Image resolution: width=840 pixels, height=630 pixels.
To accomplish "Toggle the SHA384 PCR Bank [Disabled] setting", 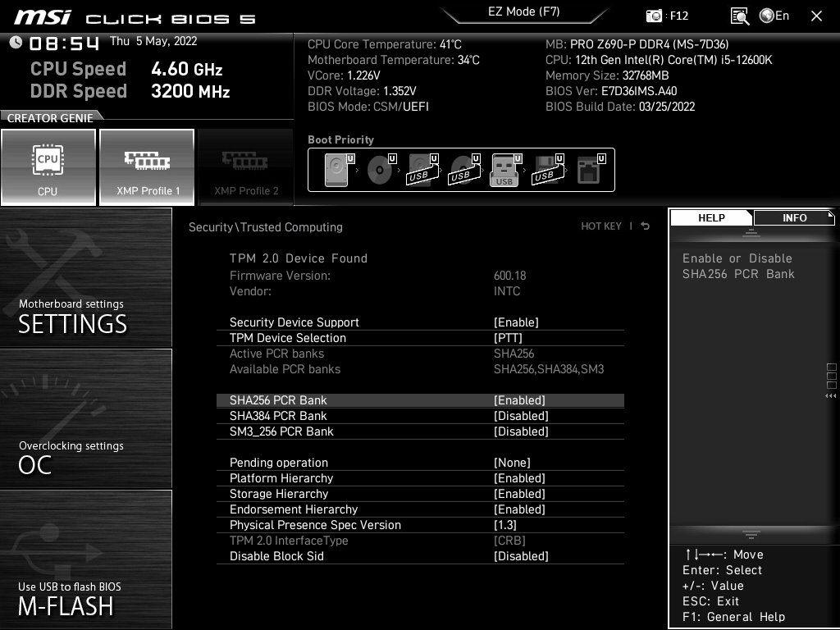I will point(420,416).
